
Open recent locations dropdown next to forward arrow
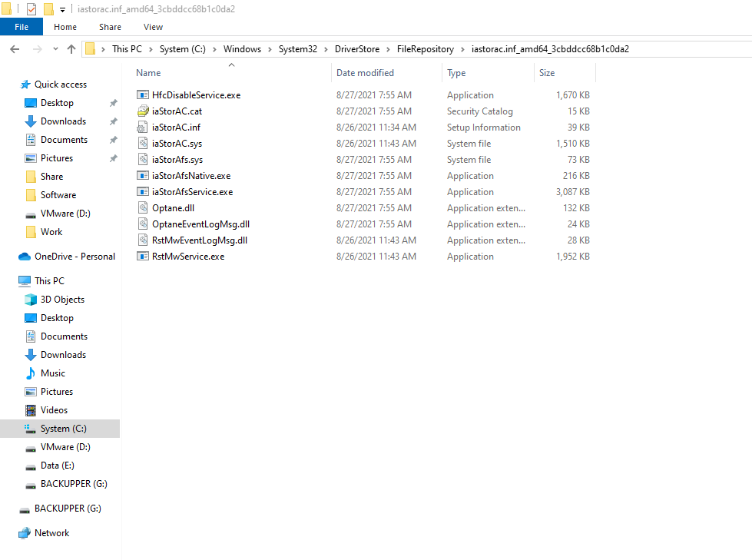55,48
